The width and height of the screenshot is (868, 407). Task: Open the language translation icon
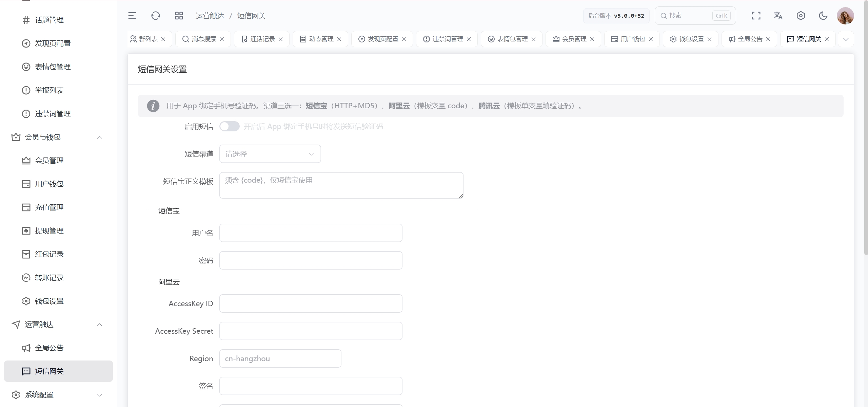[x=778, y=16]
